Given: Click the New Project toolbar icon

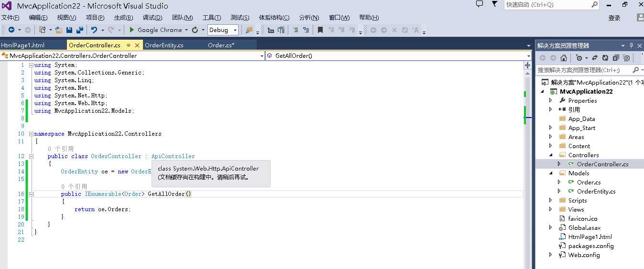Looking at the screenshot, I should 42,30.
